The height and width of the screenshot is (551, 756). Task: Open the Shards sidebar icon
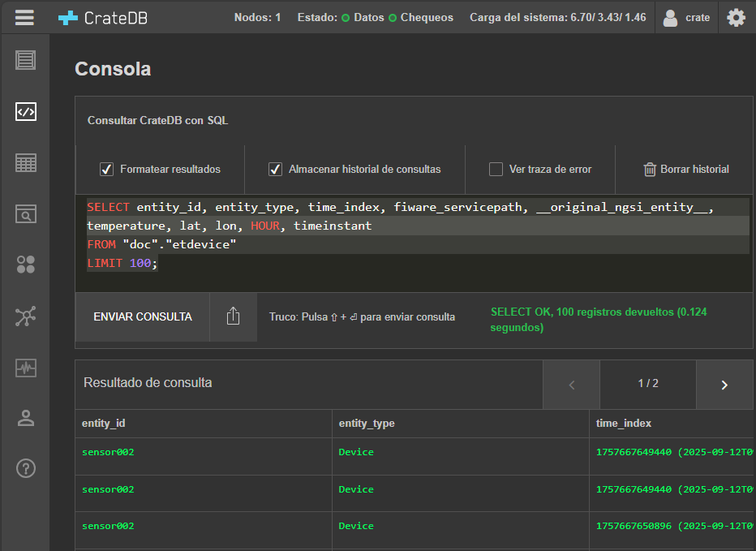tap(26, 265)
